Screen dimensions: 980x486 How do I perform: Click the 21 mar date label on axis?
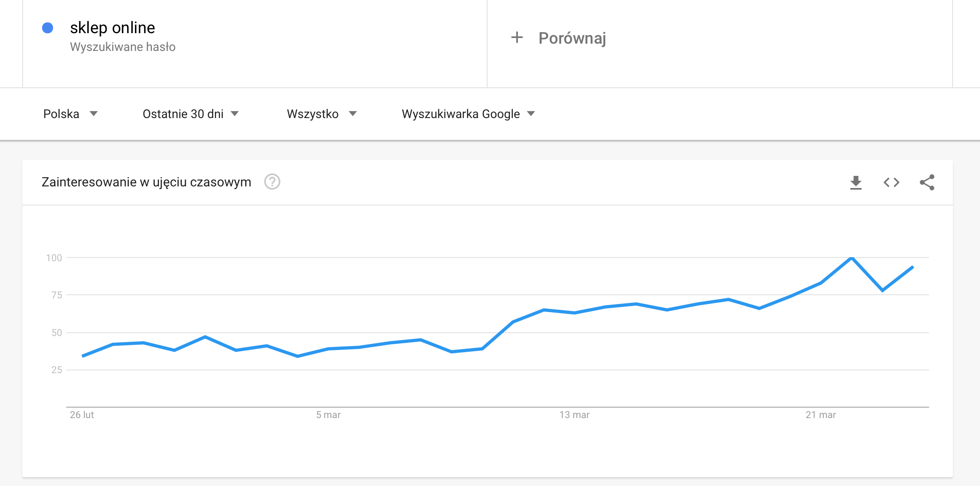820,415
